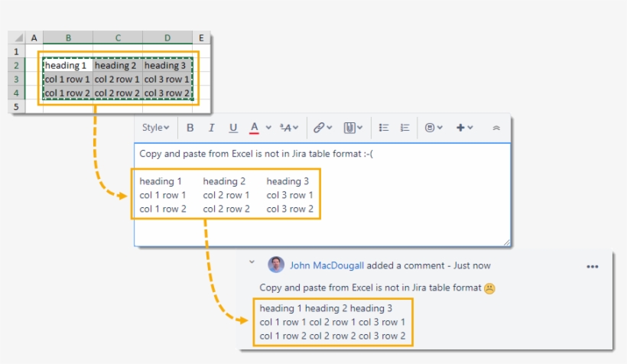This screenshot has height=364, width=627.
Task: Open John MacDougall's profile link
Action: coord(326,265)
